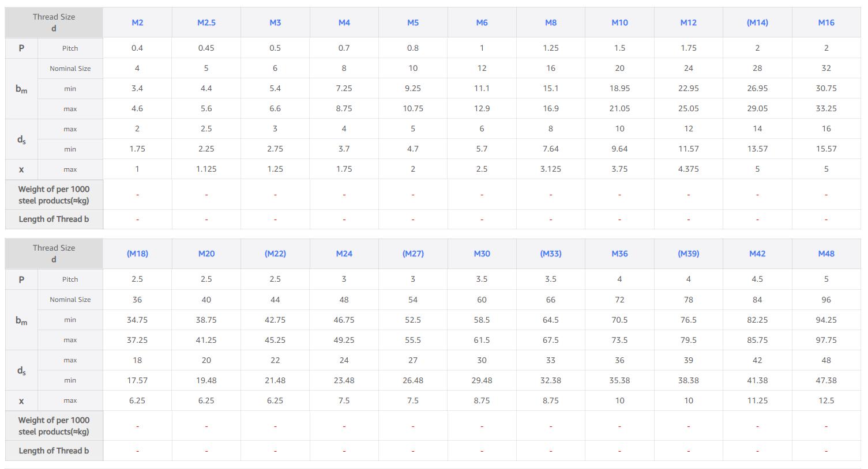
Task: Click the (M18) thread size link
Action: click(x=137, y=254)
